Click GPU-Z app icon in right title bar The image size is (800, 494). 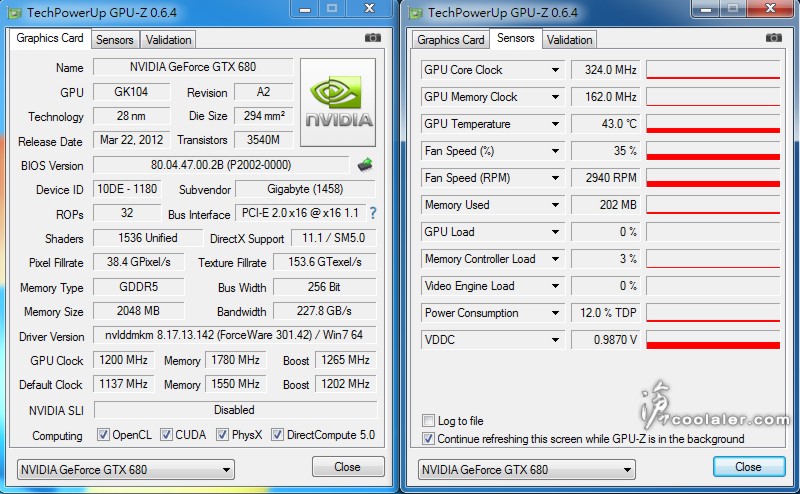416,13
